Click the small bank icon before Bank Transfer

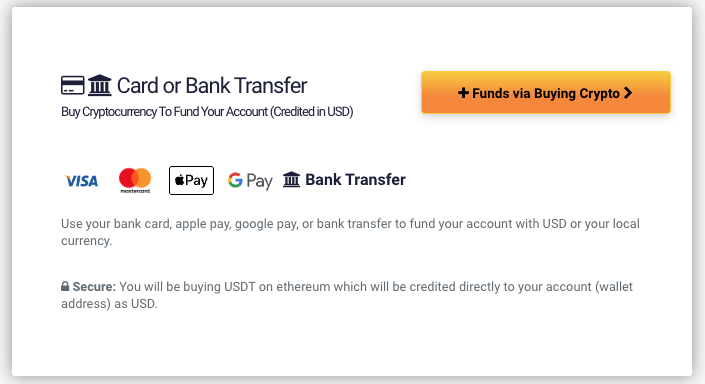click(x=291, y=179)
